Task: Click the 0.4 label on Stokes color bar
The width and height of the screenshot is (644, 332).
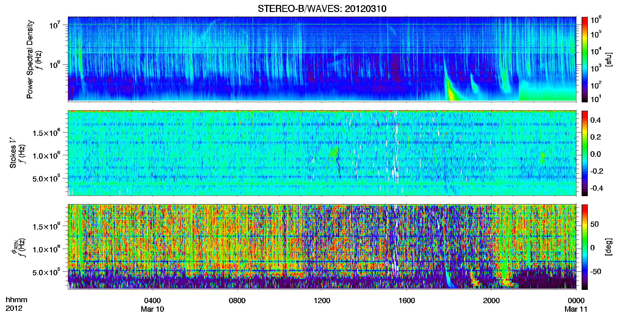Action: click(595, 120)
